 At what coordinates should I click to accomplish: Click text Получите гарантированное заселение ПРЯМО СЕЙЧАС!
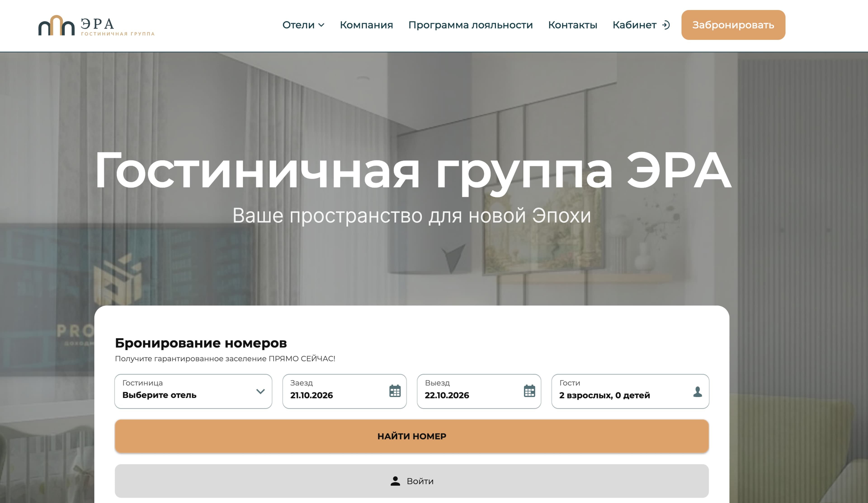click(x=225, y=358)
